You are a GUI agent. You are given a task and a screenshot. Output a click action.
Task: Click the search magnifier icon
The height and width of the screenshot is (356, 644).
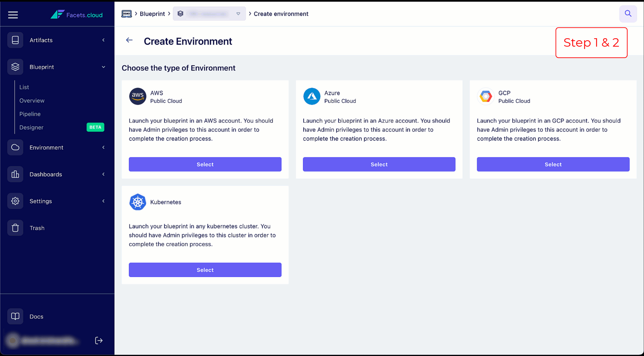pyautogui.click(x=628, y=14)
